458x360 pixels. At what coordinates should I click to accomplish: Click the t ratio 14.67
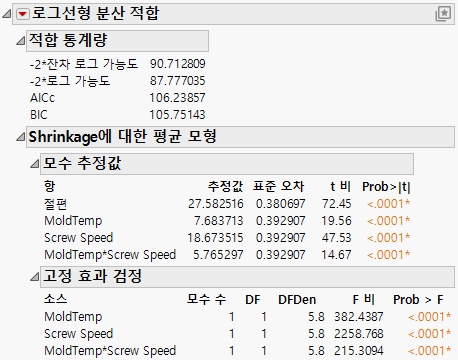(x=337, y=255)
